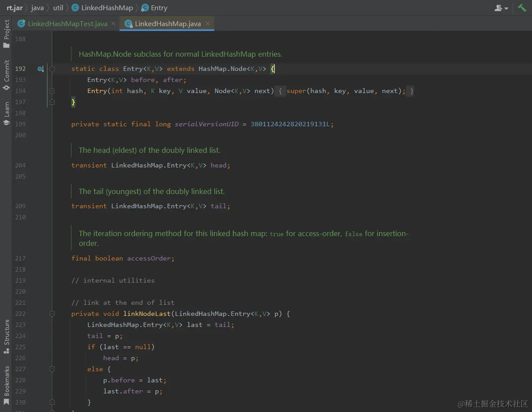Screen dimensions: 532x412
Task: Open the Learn tool window
Action: pos(6,113)
